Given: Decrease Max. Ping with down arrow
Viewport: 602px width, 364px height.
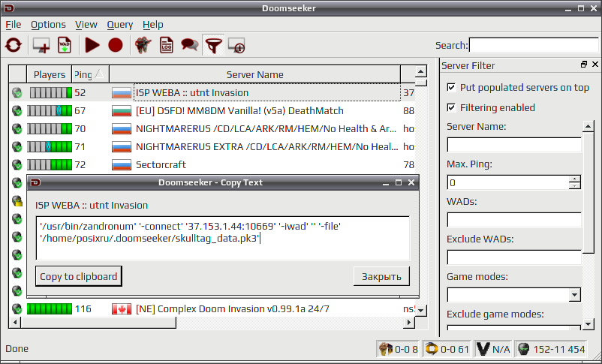Looking at the screenshot, I should point(575,186).
